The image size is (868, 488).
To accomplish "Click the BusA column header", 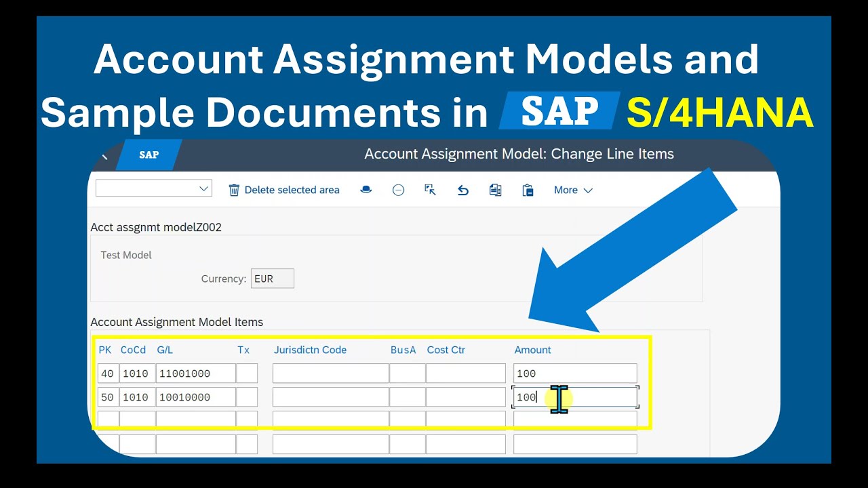I will [403, 350].
